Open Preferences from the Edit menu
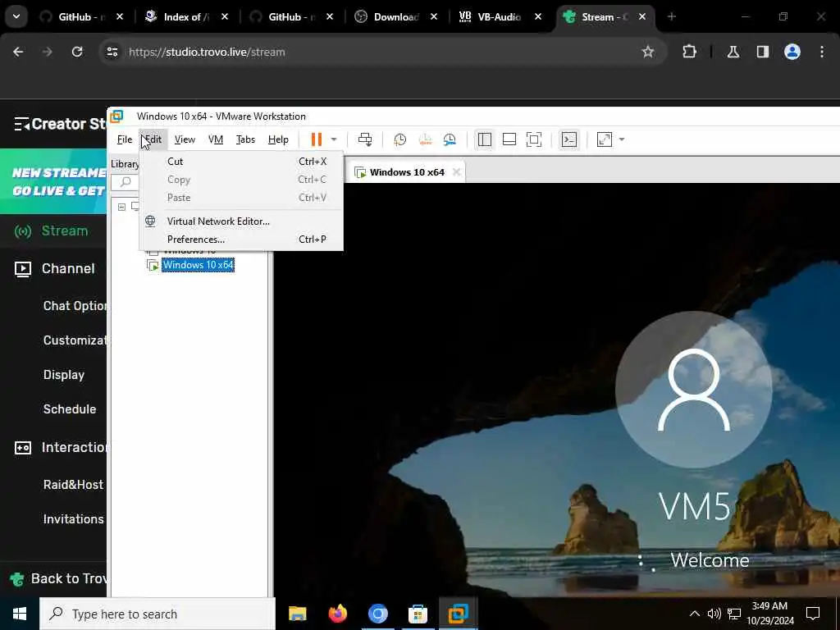The image size is (840, 630). coord(241,240)
